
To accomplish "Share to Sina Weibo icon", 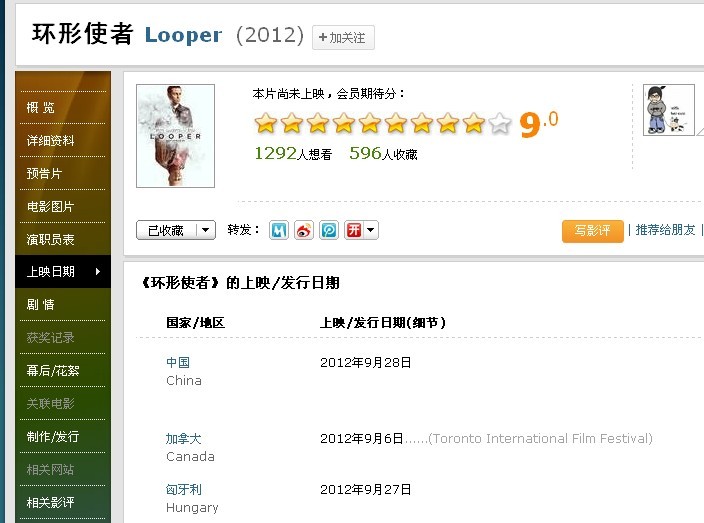I will click(x=304, y=230).
